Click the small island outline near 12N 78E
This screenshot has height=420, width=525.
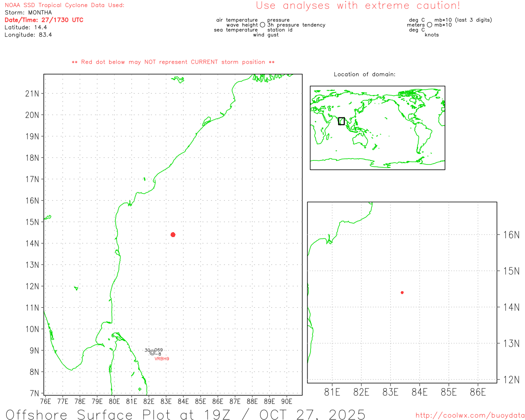tap(76, 288)
